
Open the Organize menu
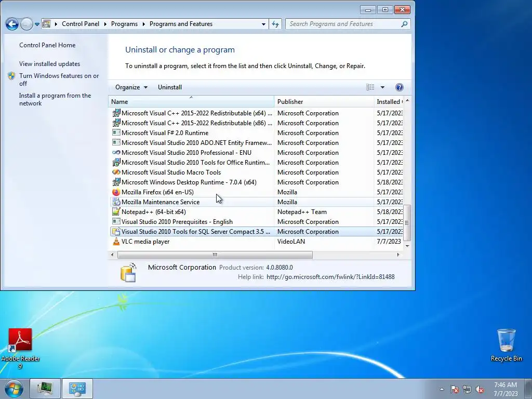pyautogui.click(x=131, y=87)
